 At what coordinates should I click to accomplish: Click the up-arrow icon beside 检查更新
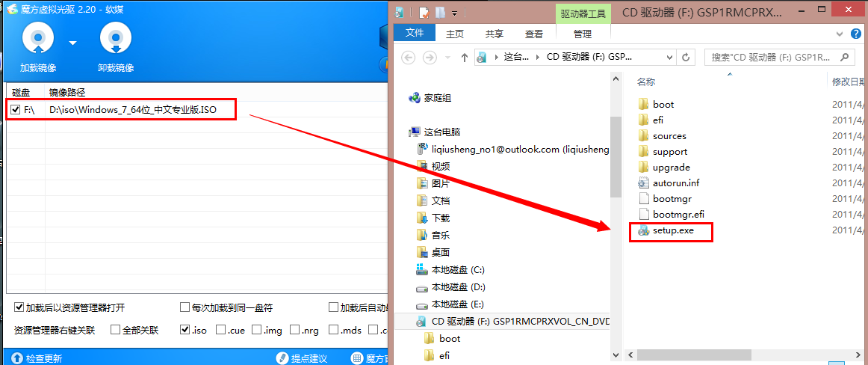click(17, 358)
